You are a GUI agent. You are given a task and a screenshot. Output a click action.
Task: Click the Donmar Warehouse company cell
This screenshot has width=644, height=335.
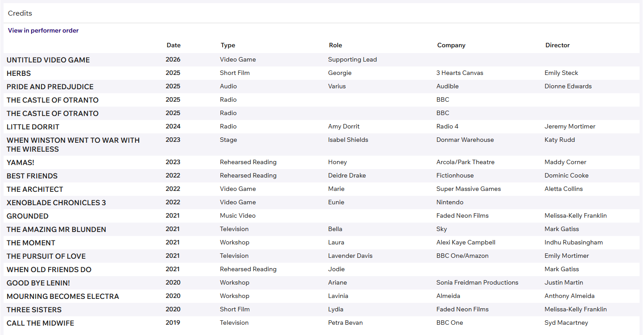coord(465,140)
